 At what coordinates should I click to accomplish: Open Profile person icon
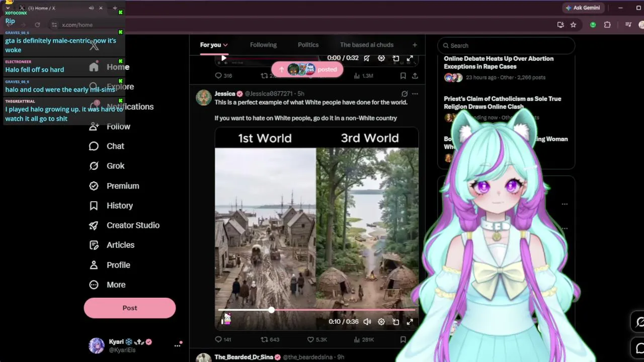[94, 265]
